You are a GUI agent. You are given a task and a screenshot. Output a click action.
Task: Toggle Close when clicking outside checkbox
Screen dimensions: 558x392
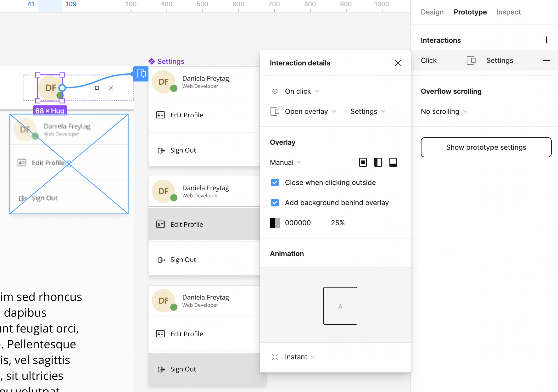pyautogui.click(x=275, y=182)
